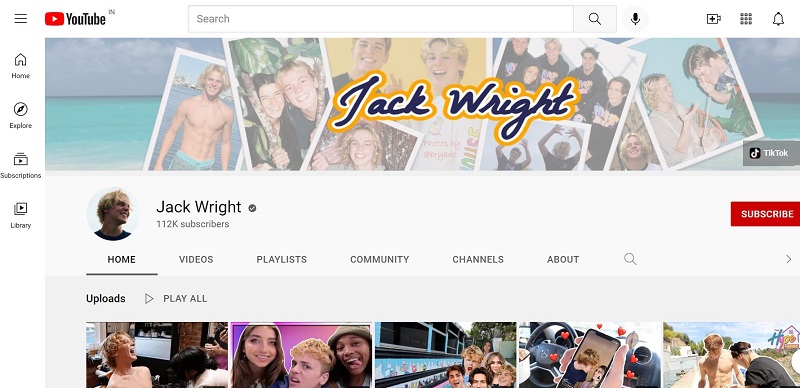Click the PLAY ALL link
800x388 pixels.
185,299
